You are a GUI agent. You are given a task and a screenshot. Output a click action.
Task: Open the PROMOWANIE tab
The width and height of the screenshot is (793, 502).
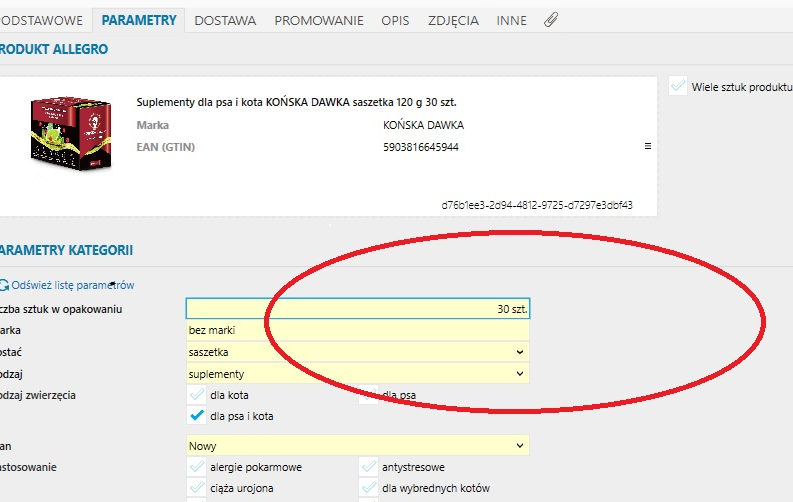coord(319,20)
